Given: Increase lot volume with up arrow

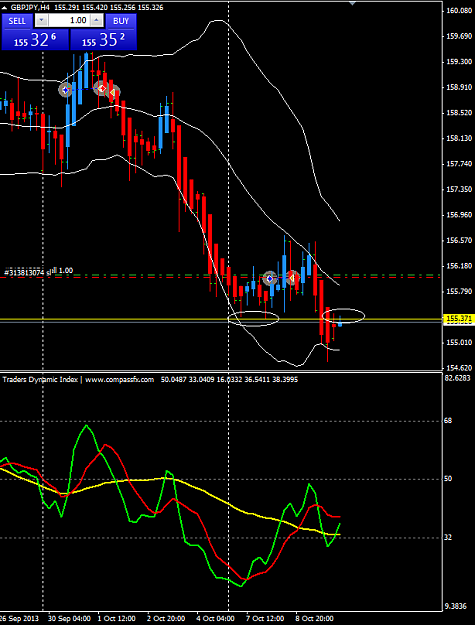Looking at the screenshot, I should [97, 20].
